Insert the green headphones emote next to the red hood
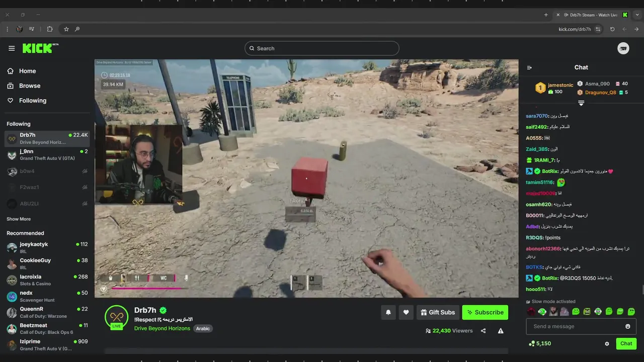 tap(542, 312)
